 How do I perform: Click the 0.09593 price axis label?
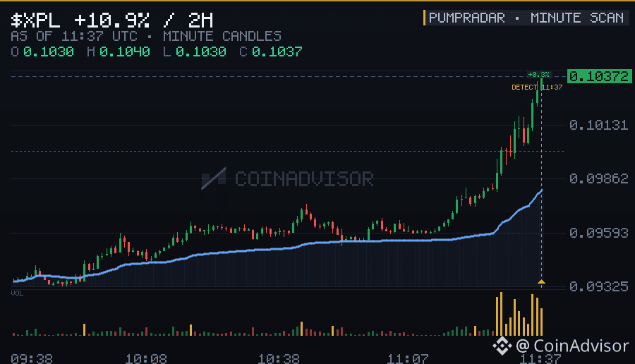coord(598,233)
